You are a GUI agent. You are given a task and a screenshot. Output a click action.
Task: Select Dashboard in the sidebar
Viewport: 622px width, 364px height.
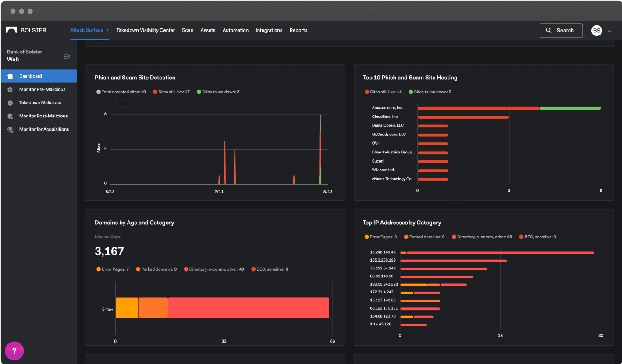pos(39,76)
